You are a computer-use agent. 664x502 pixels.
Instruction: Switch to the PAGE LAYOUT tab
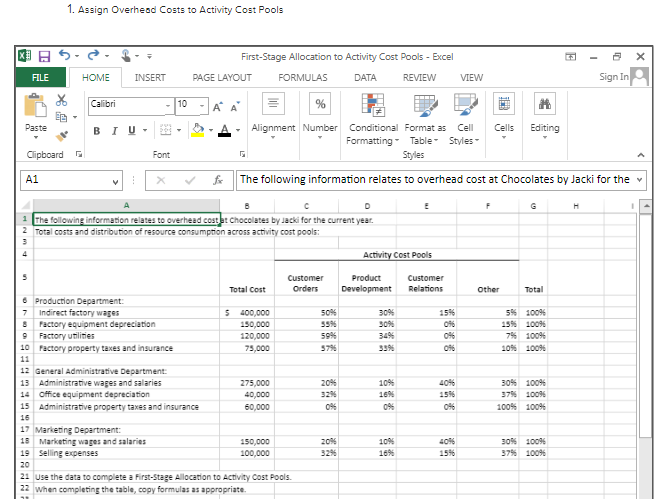(222, 78)
